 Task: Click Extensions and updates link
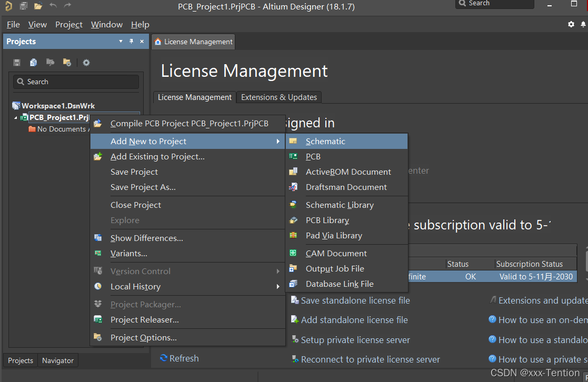click(539, 300)
